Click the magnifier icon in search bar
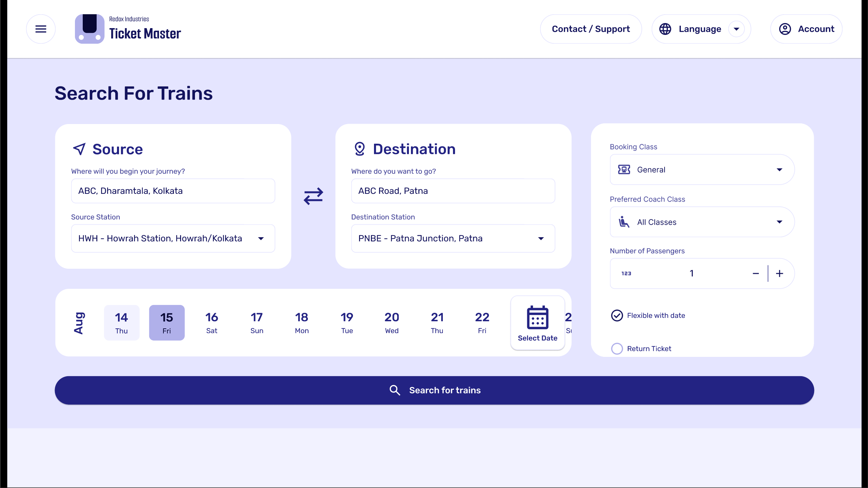 [x=395, y=390]
